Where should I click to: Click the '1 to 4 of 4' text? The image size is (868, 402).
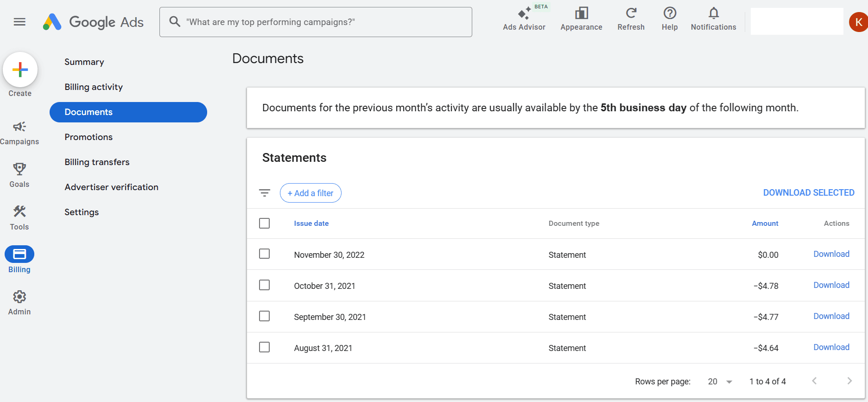click(x=767, y=382)
